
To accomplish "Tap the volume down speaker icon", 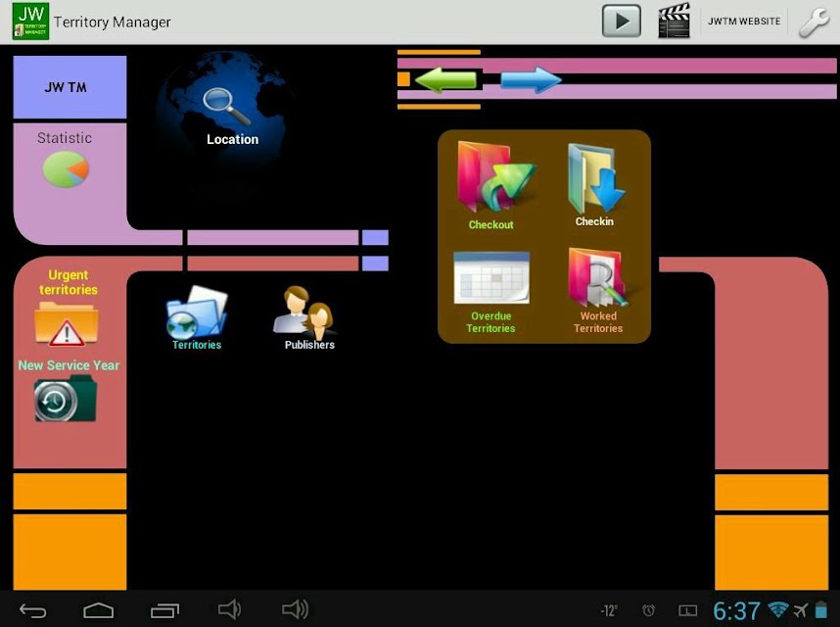I will point(229,609).
